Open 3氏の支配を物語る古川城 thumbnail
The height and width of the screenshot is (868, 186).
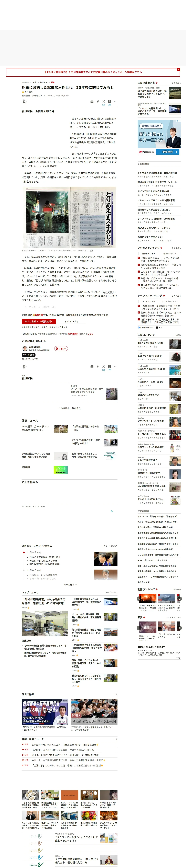point(175,344)
